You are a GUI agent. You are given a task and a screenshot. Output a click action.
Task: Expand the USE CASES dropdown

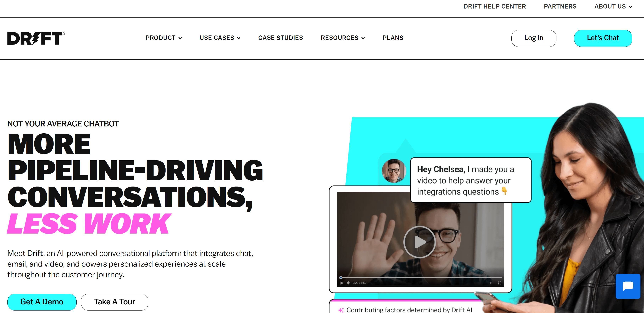tap(220, 38)
